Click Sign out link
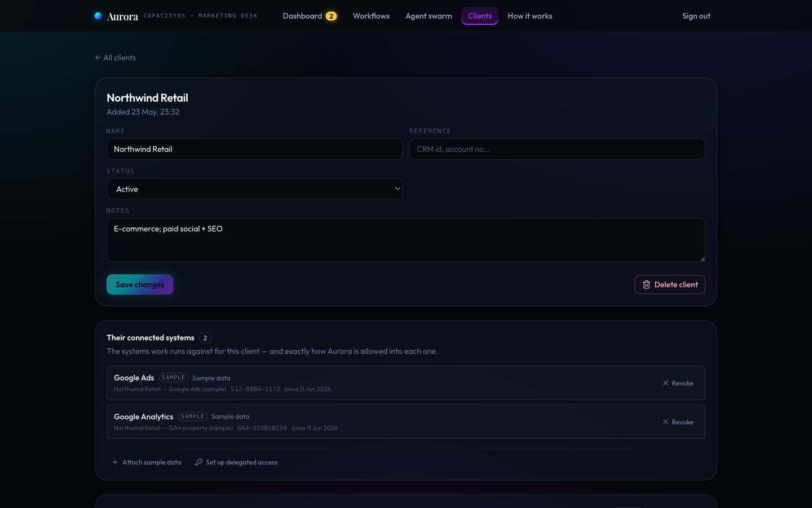Screen dimensions: 812x508 [x=696, y=16]
